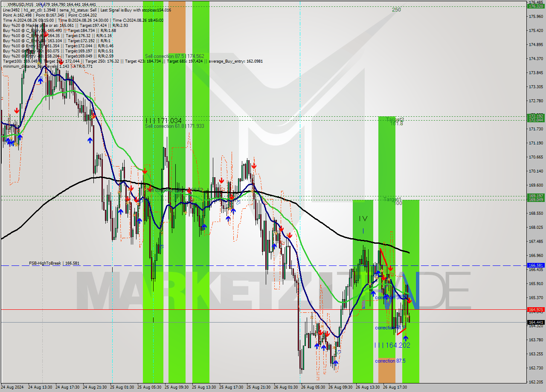Click the 'FSB-HighToBreak | 166.581' level label
This screenshot has width=546, height=392.
54,263
